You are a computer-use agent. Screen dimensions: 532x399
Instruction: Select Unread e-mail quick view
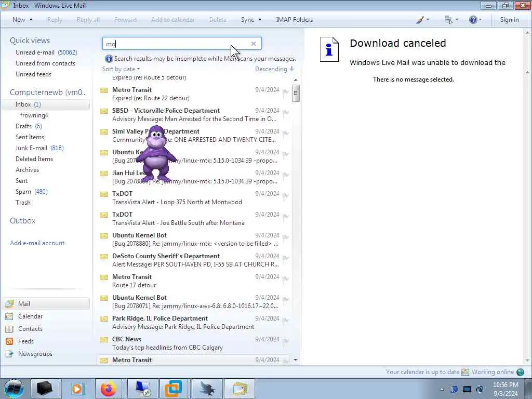click(46, 52)
